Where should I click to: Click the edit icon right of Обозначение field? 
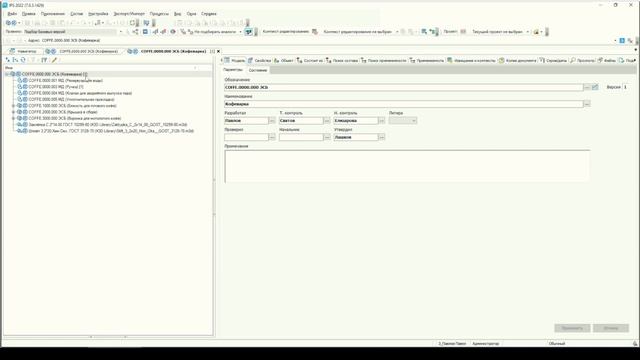[595, 87]
